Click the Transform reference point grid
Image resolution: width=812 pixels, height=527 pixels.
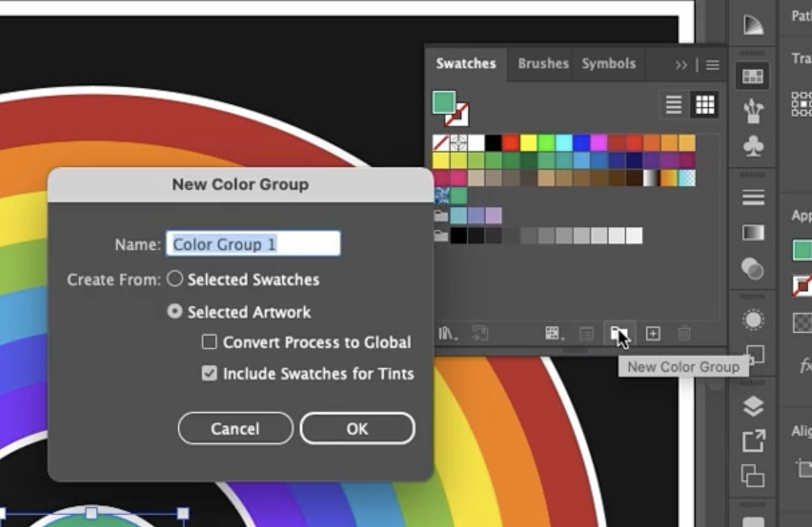(801, 104)
